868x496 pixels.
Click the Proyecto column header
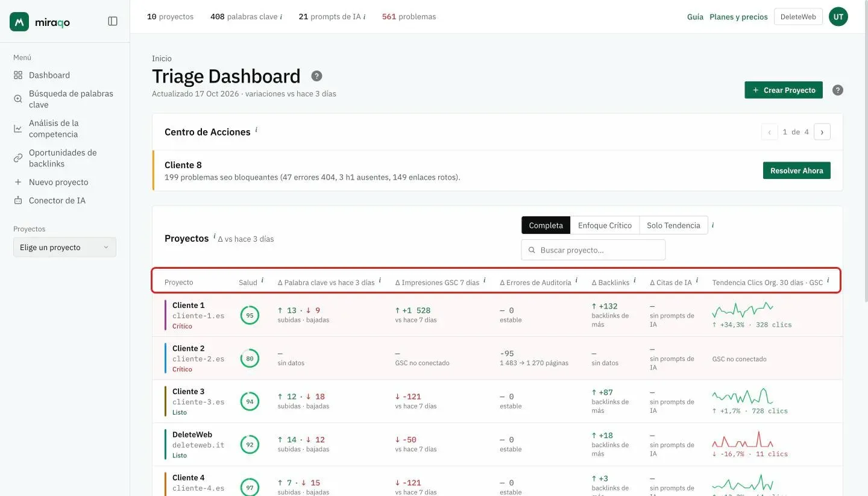[x=179, y=282]
